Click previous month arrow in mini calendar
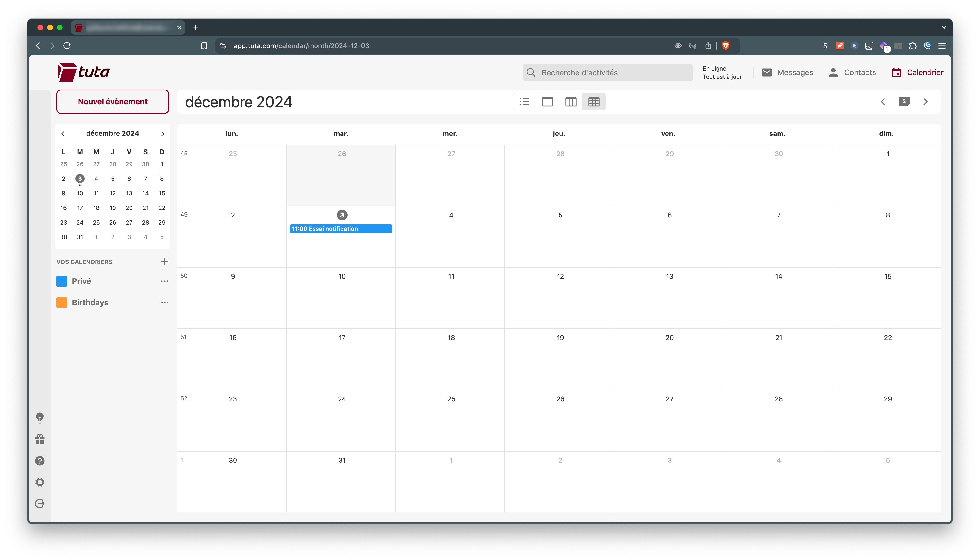Screen dimensions: 980x560 pos(63,134)
